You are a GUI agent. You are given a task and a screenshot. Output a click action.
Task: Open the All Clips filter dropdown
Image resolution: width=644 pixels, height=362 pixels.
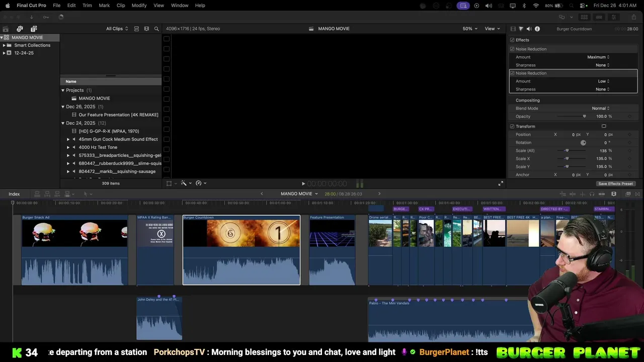[x=117, y=29]
